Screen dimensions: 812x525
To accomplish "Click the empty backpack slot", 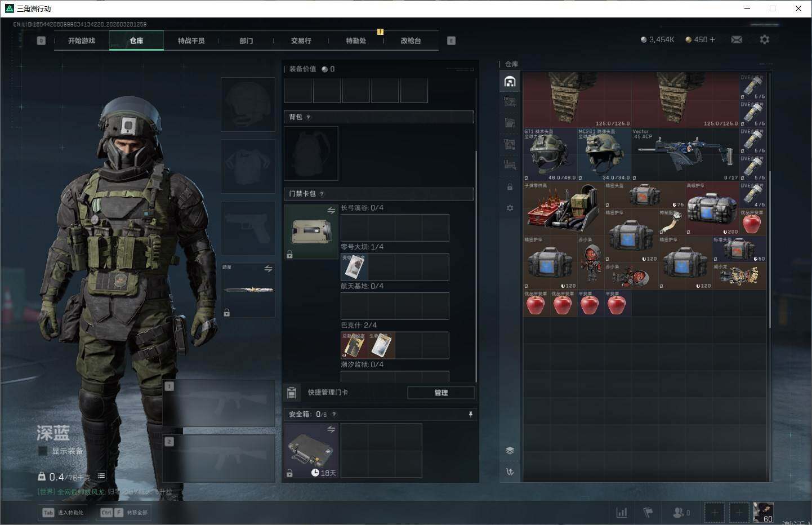I will pos(311,153).
